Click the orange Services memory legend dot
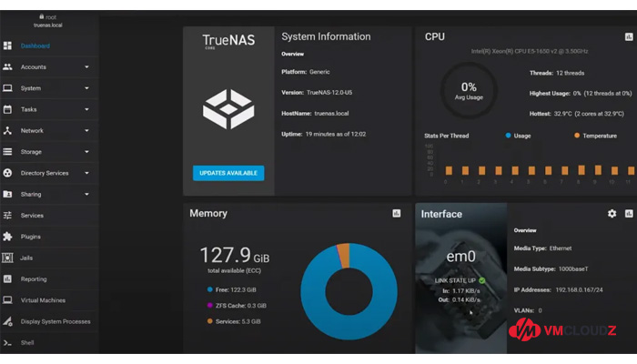The width and height of the screenshot is (637, 364). tap(209, 321)
